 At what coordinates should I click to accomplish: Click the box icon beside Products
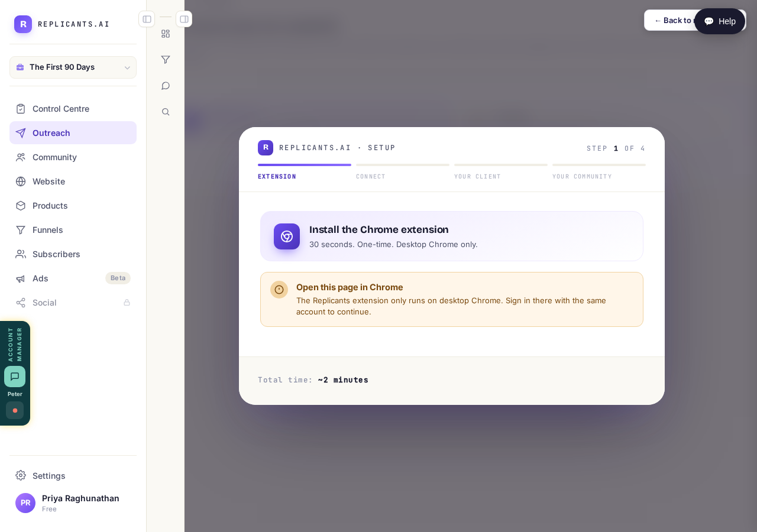coord(21,206)
